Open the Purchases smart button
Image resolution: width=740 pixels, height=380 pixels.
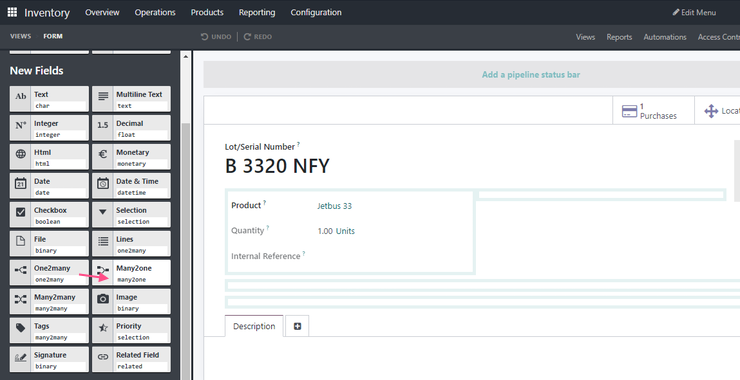click(653, 111)
